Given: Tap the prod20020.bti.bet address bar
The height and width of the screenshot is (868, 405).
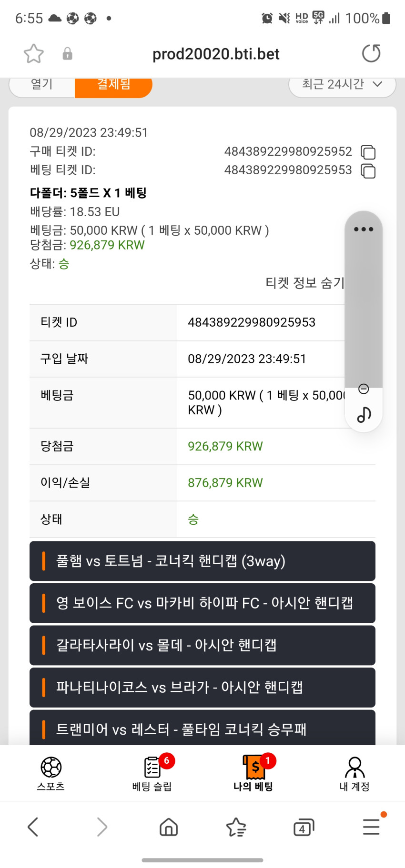Looking at the screenshot, I should click(x=216, y=54).
